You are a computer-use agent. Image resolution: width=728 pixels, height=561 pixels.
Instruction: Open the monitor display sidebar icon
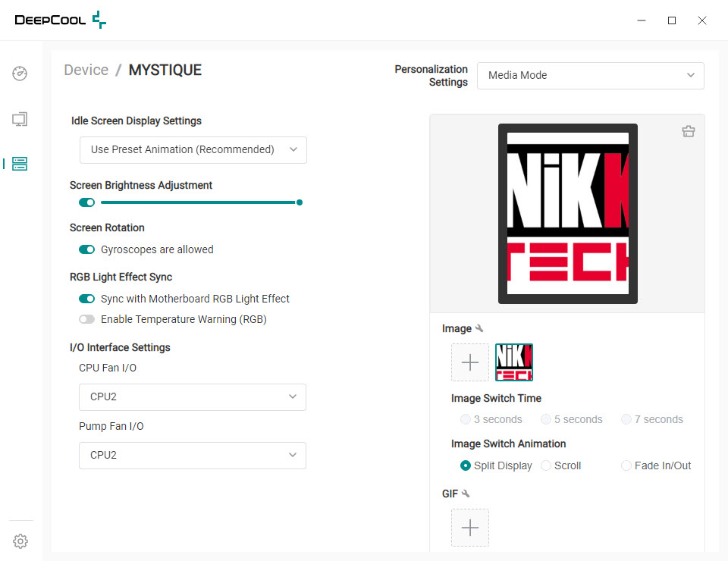pyautogui.click(x=20, y=119)
